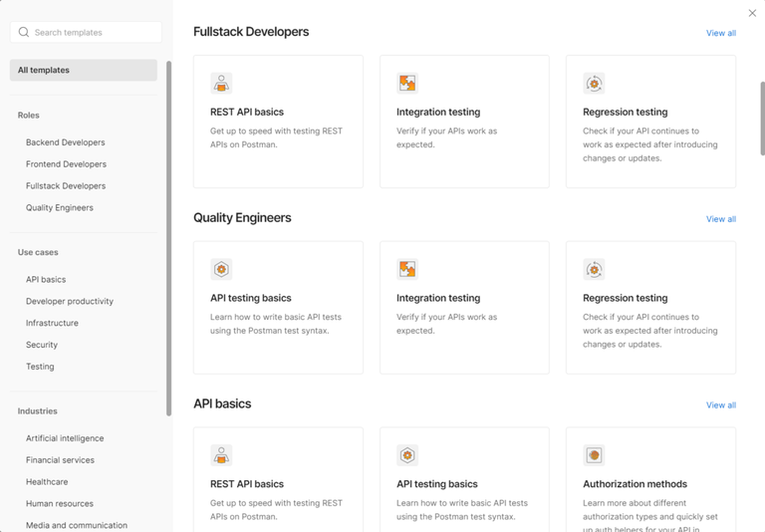The image size is (765, 532).
Task: Click the Regression testing icon under Quality Engineers
Action: pos(594,269)
